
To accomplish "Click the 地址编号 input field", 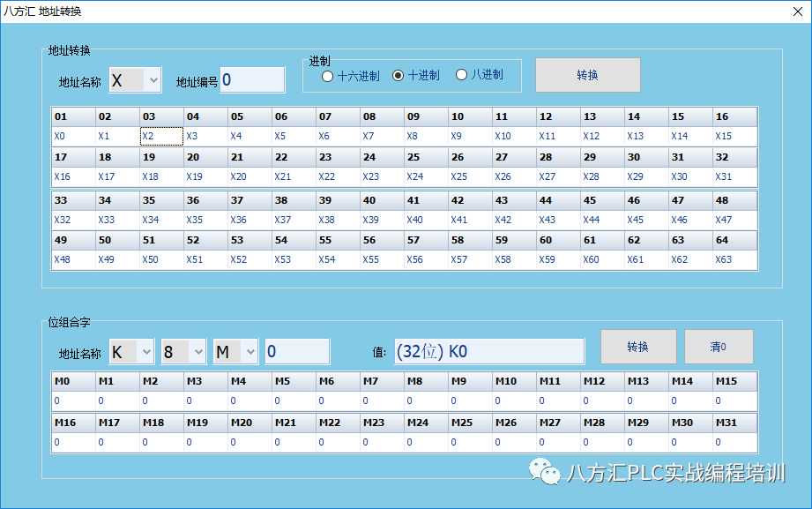I will (252, 80).
